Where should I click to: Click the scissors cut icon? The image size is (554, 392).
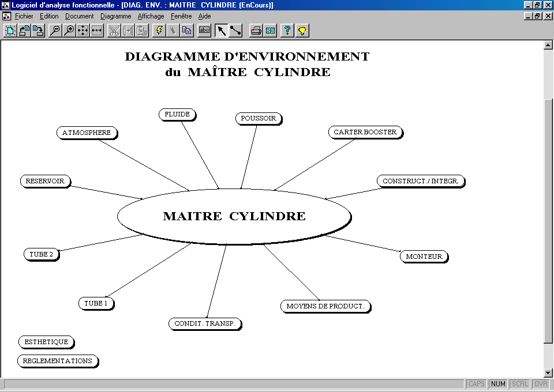coord(114,31)
